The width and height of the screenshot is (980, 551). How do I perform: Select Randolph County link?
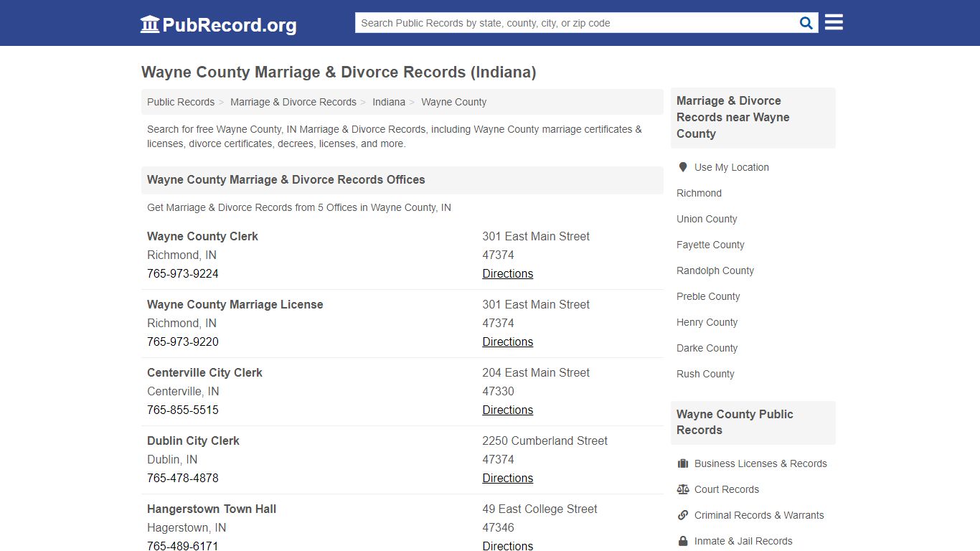(x=715, y=270)
